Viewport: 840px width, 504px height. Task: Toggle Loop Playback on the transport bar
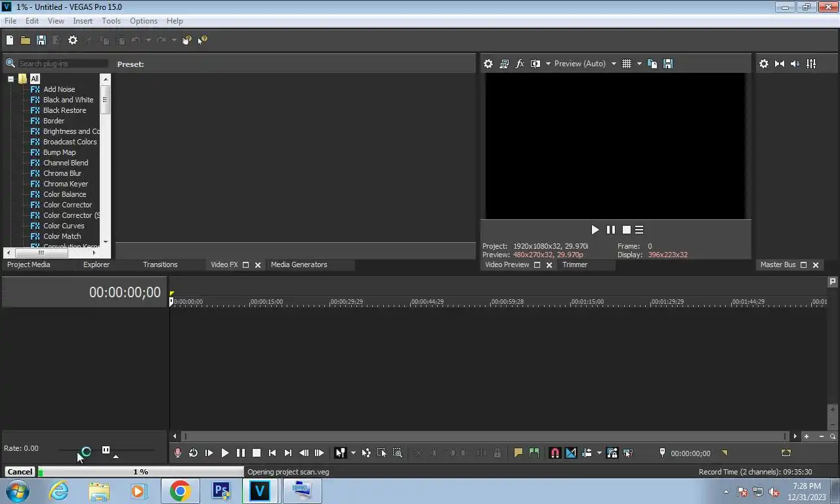pos(193,453)
